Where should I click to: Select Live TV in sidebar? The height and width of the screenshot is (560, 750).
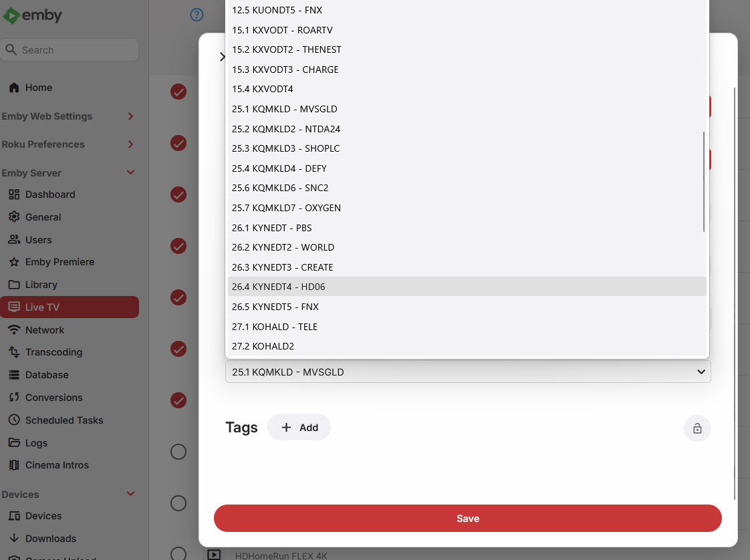coord(70,307)
